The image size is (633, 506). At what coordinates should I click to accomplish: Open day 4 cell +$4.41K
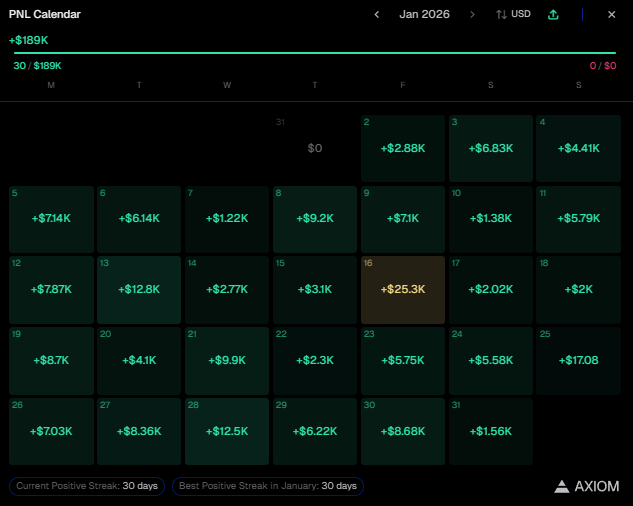click(579, 148)
